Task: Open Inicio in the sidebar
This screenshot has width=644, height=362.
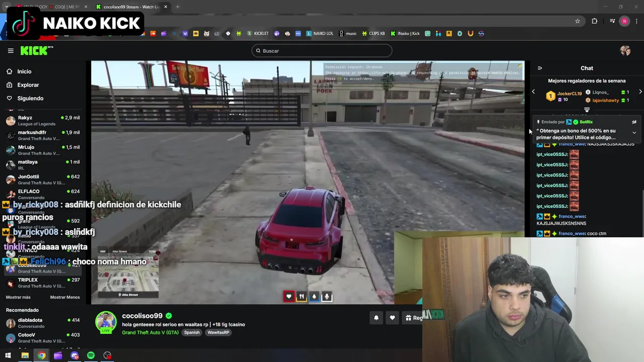Action: tap(24, 71)
